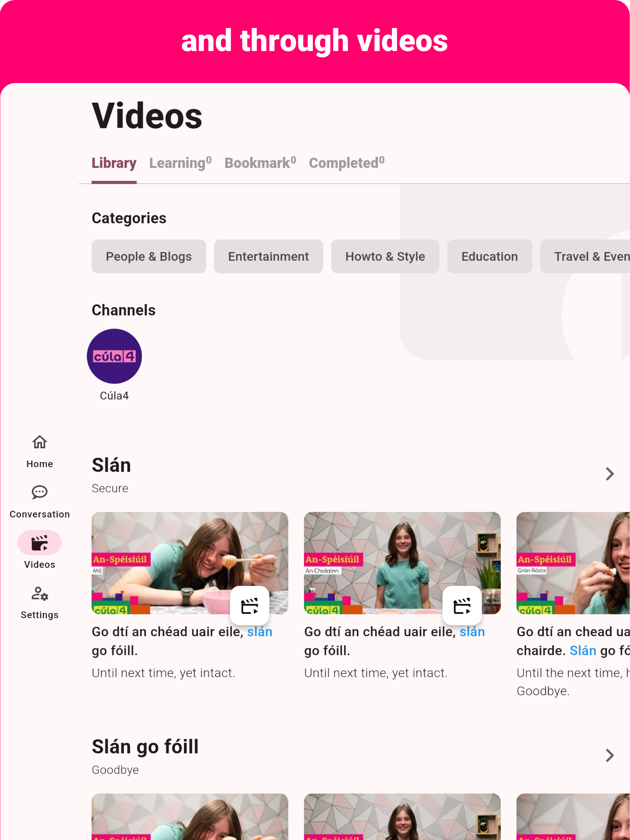
Task: Tap the Cúla4 channel name label
Action: pyautogui.click(x=114, y=396)
